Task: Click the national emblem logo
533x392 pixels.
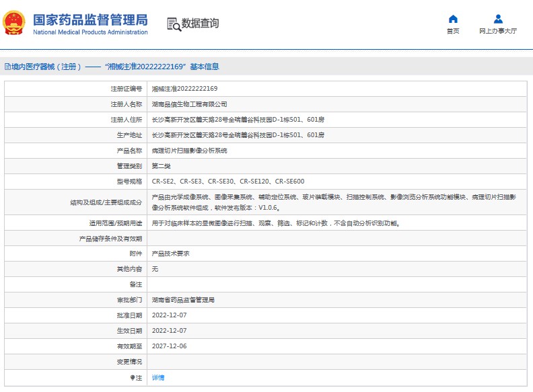Action: point(14,23)
